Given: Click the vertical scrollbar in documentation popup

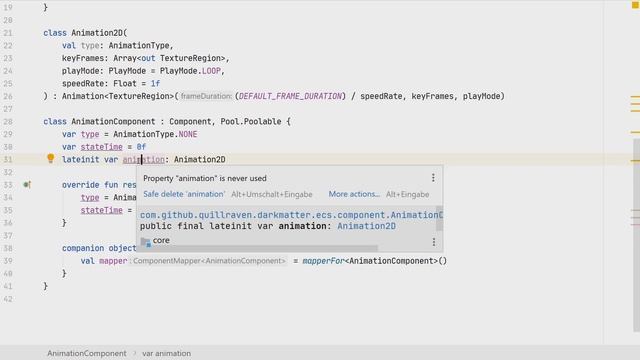Looking at the screenshot, I should (440, 218).
